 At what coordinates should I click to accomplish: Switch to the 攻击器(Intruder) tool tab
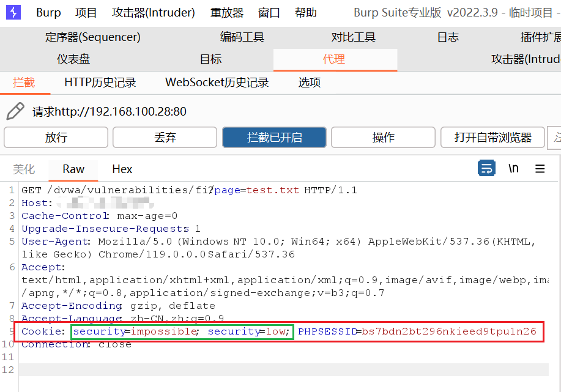tap(526, 59)
